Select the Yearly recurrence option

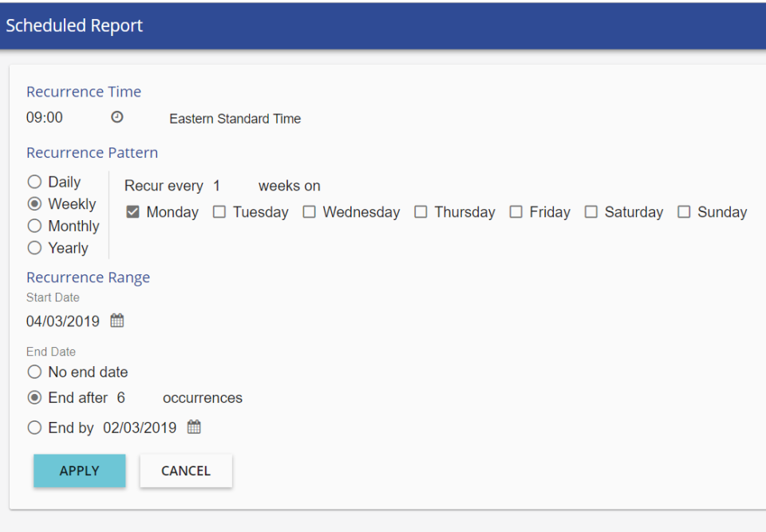34,248
